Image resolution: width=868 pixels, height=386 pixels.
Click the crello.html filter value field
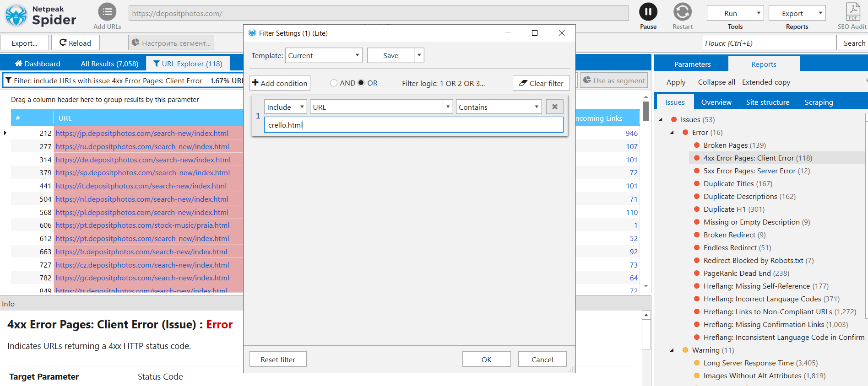pyautogui.click(x=413, y=125)
